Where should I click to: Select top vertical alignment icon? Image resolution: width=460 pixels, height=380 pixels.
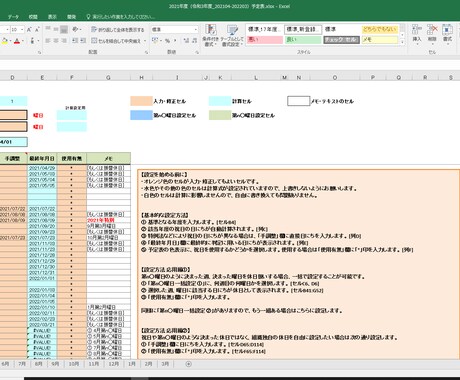(x=48, y=29)
